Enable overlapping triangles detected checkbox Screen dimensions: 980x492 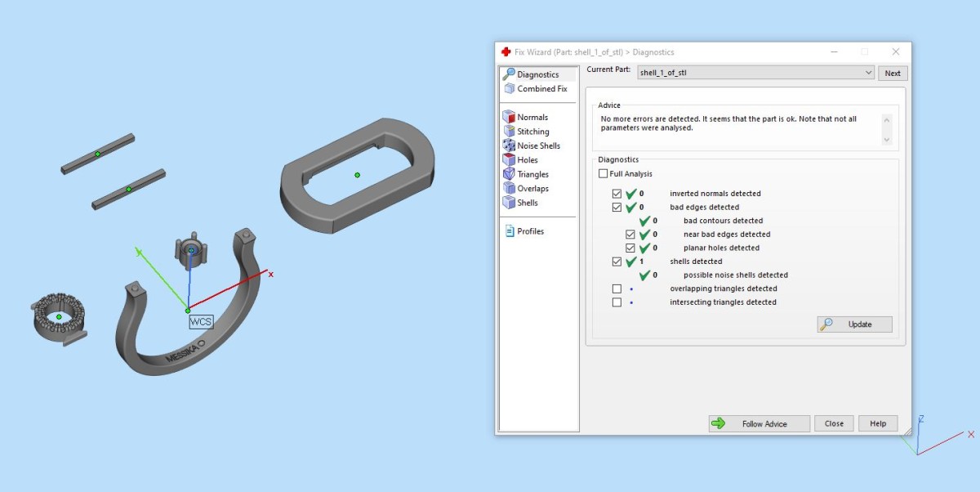pyautogui.click(x=617, y=288)
